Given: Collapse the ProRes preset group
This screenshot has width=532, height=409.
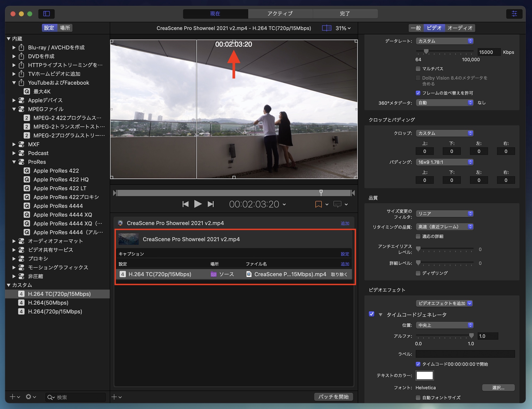Looking at the screenshot, I should pos(14,162).
